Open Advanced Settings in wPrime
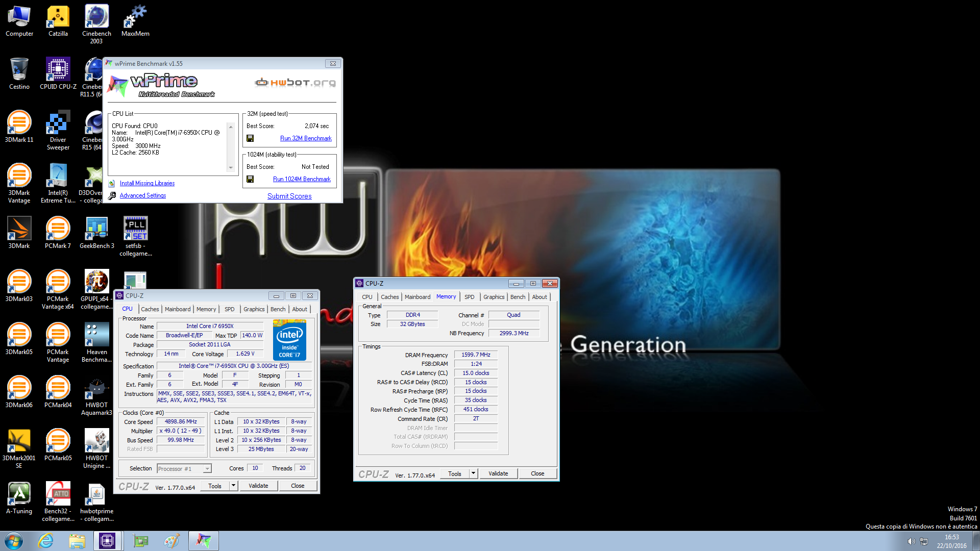 click(143, 195)
